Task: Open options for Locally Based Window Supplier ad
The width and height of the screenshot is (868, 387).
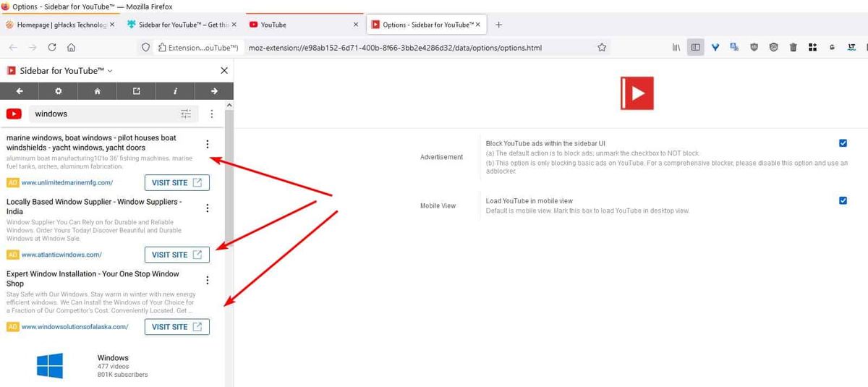Action: pyautogui.click(x=208, y=208)
